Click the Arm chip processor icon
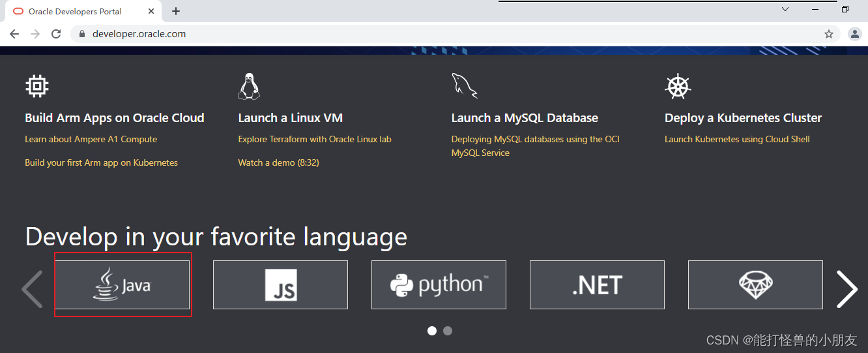Viewport: 868px width, 353px height. [x=37, y=86]
